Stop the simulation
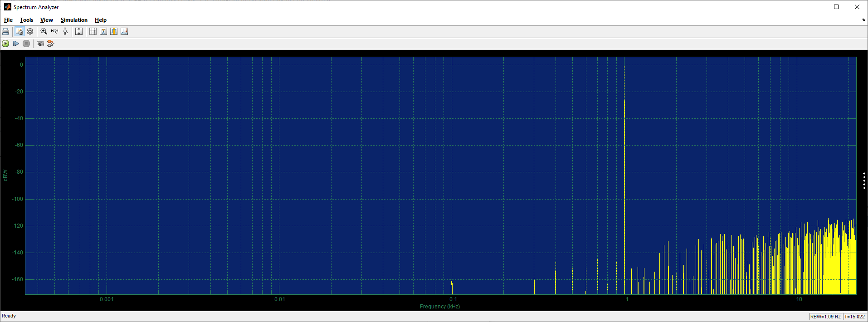Viewport: 868px width, 322px height. point(26,44)
